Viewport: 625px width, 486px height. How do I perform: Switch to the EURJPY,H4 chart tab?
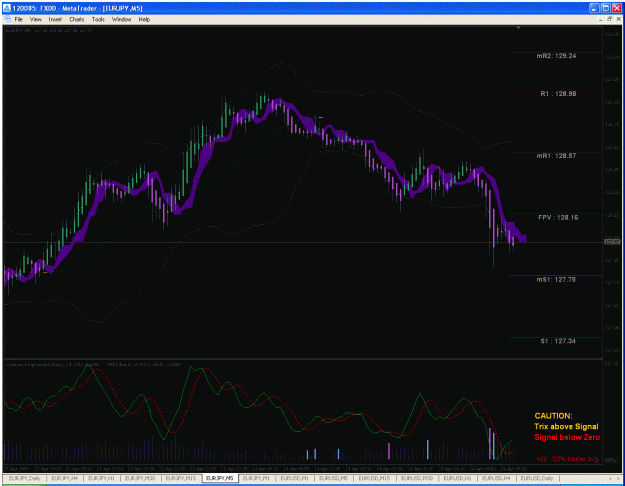pyautogui.click(x=65, y=478)
